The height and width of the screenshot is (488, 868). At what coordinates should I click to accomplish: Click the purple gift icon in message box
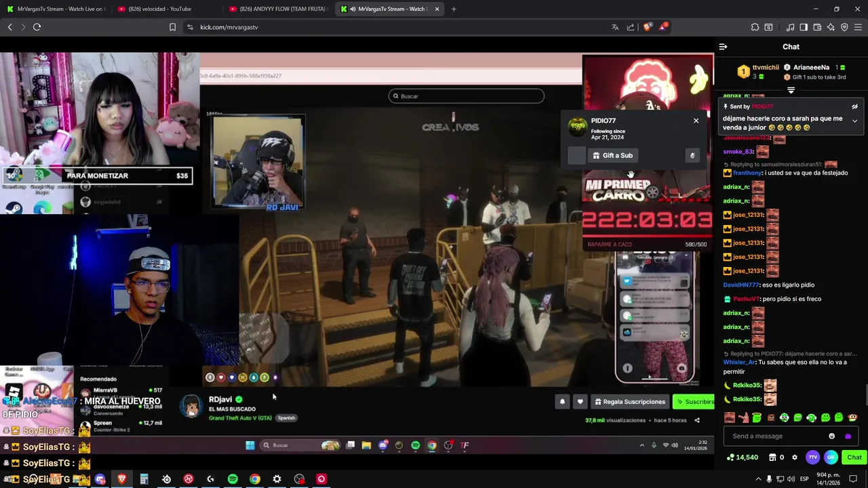click(x=848, y=436)
